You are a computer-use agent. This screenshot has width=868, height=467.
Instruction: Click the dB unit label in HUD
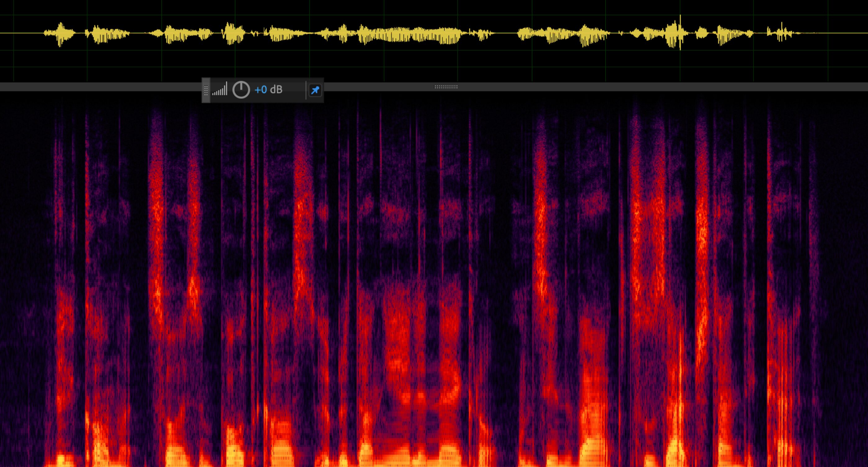[276, 90]
